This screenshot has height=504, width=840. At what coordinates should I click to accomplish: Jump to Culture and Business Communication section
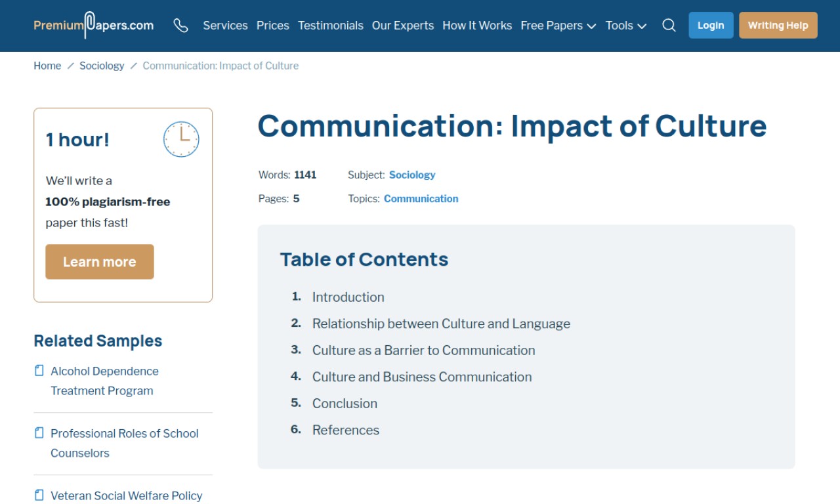point(422,377)
